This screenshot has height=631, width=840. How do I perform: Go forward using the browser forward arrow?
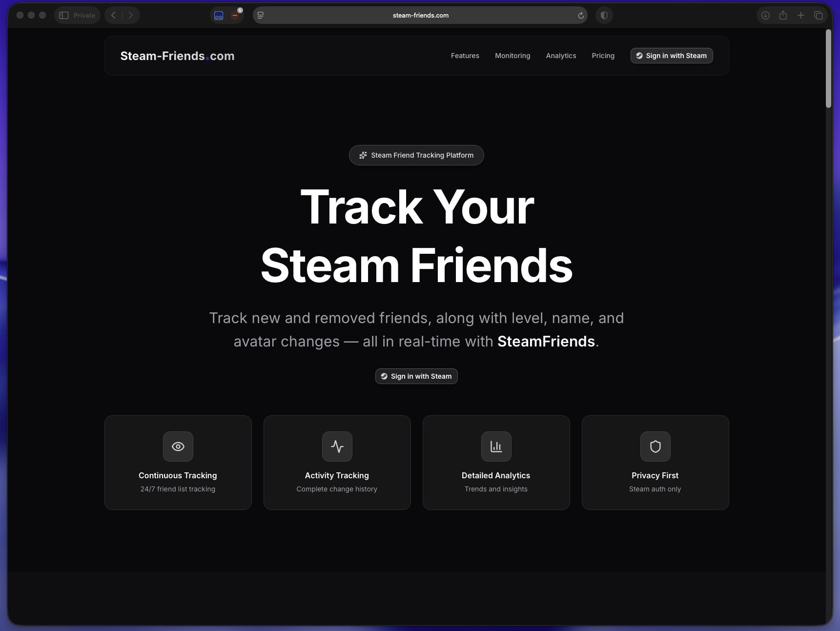click(131, 15)
